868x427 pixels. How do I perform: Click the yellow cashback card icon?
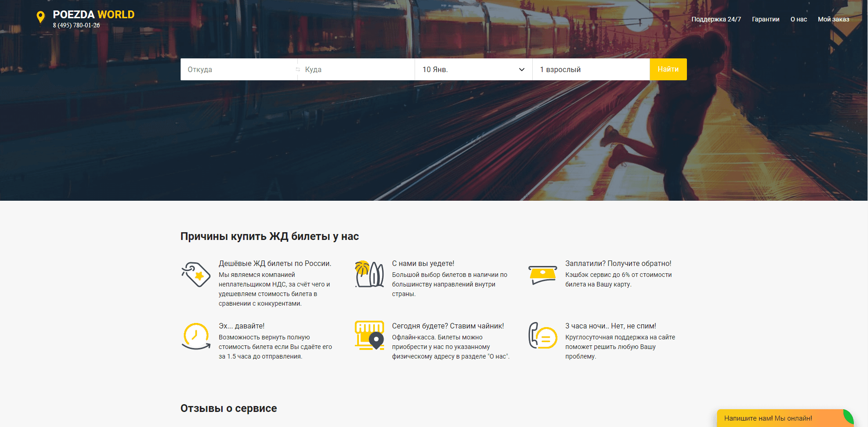542,275
